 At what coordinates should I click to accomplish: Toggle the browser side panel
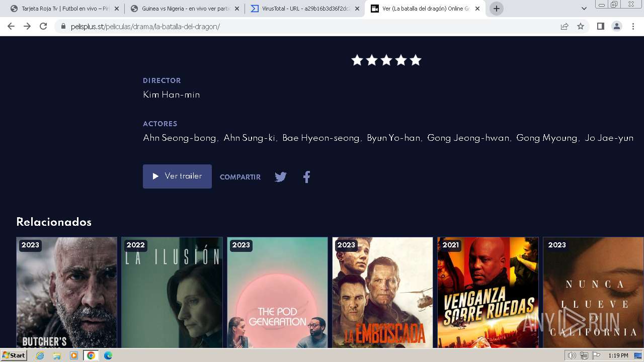tap(600, 27)
